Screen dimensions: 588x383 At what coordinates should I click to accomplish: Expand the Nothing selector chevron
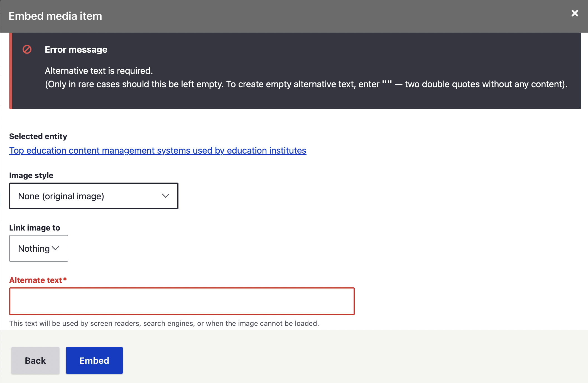coord(56,248)
